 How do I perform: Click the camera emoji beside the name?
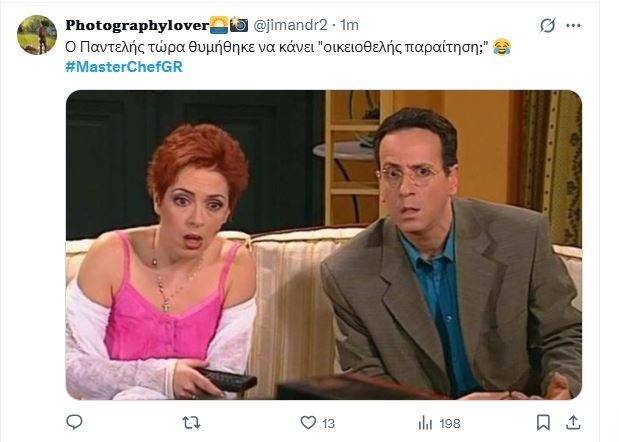click(x=239, y=25)
